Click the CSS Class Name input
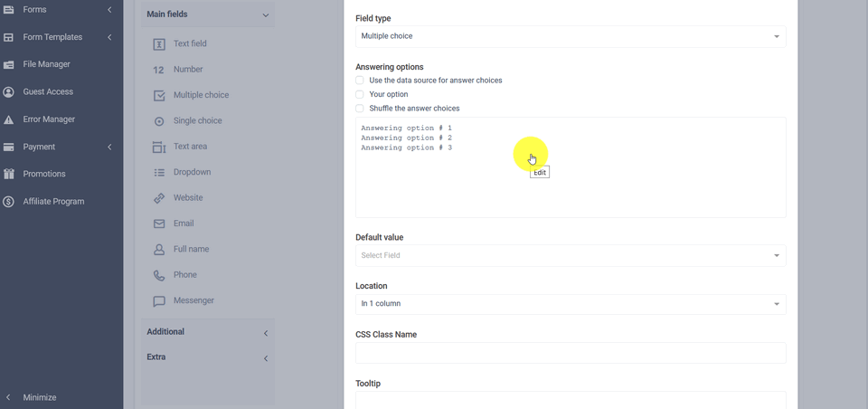 (571, 353)
